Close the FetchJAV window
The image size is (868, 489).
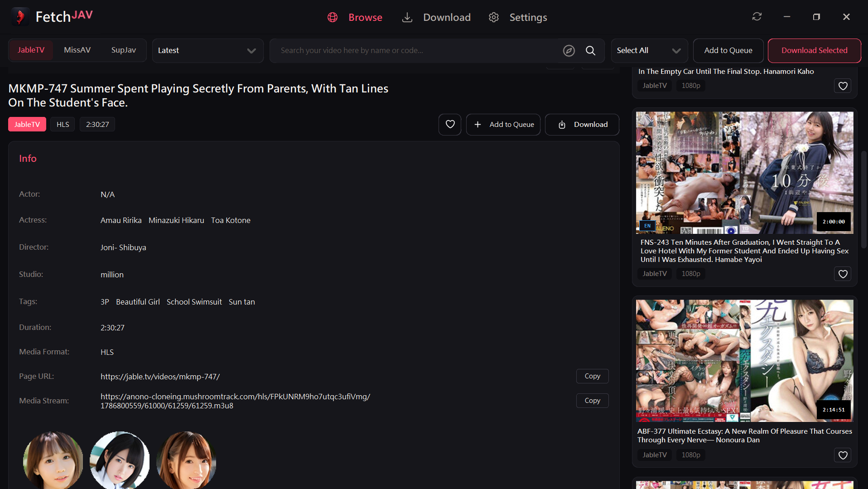(846, 17)
